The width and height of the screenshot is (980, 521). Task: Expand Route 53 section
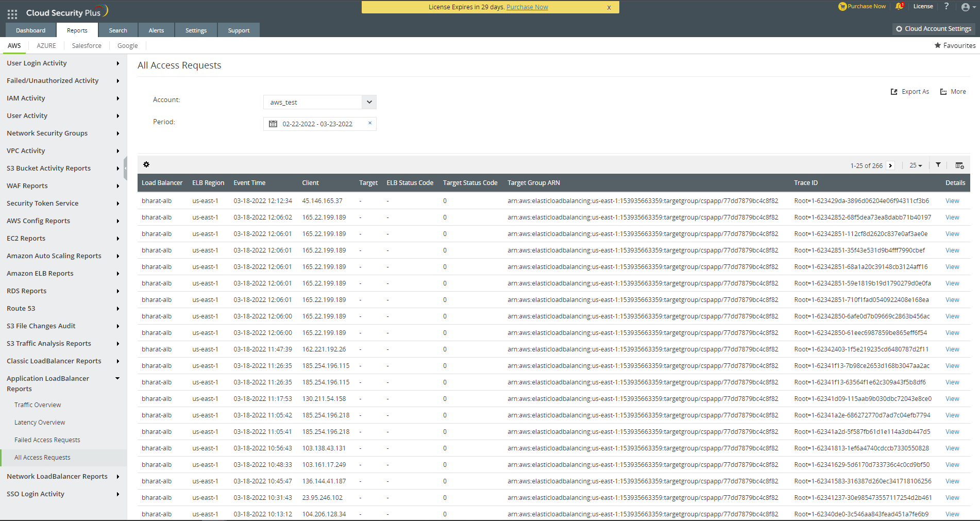point(63,309)
